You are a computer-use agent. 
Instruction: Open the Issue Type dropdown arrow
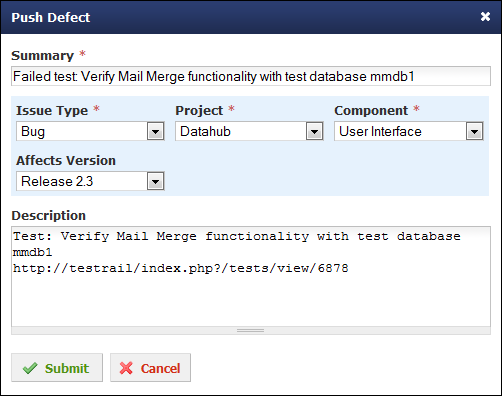coord(155,131)
